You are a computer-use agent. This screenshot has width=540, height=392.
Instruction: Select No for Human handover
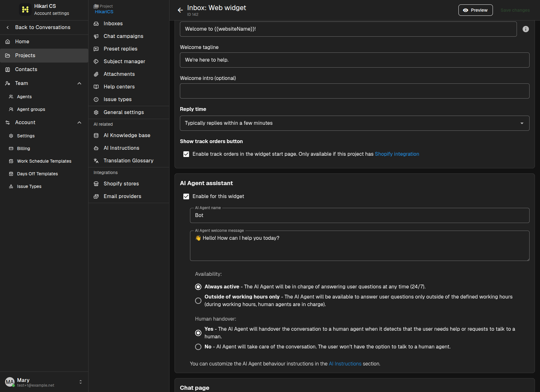[x=198, y=347]
